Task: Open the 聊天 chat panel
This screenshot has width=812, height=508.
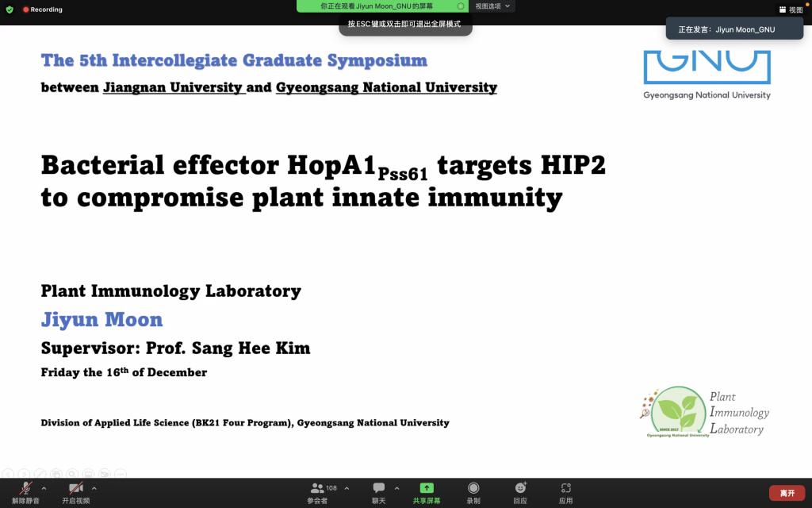Action: click(379, 492)
